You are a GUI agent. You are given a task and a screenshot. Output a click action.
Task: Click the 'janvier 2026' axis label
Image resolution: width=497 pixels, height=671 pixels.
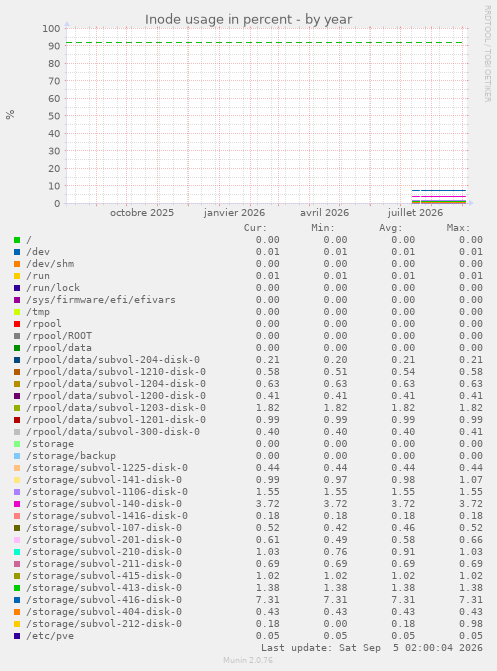point(235,213)
